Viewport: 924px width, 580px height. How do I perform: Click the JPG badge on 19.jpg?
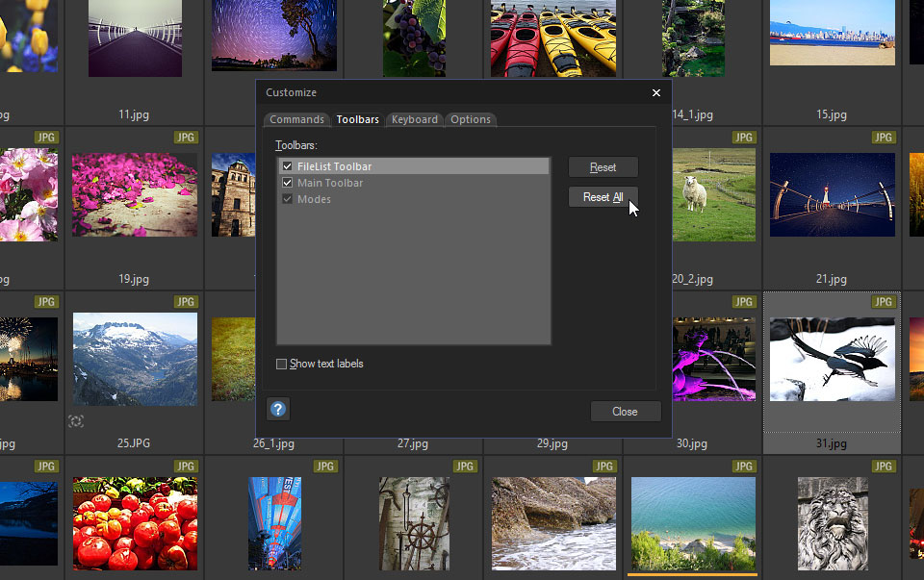point(186,138)
